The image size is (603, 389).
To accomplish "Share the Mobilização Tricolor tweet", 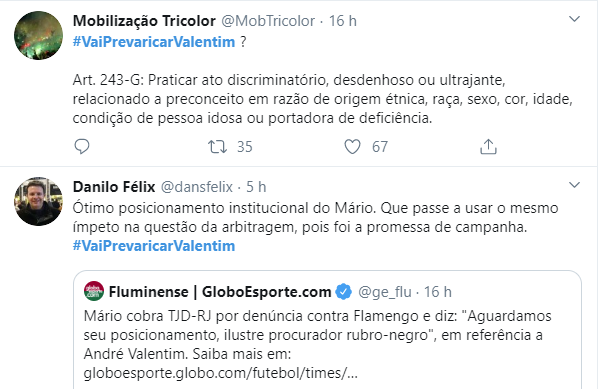I will click(x=488, y=146).
